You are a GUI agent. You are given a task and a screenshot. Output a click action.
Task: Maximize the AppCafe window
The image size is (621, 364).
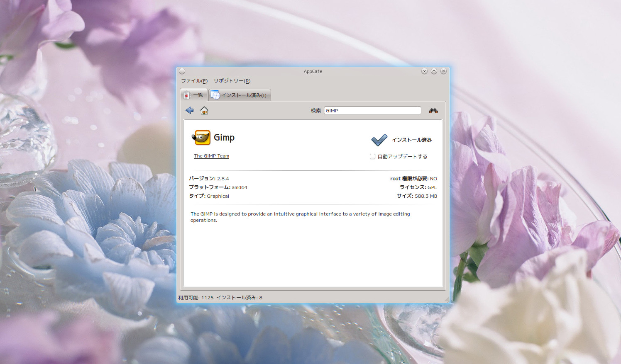pos(434,71)
